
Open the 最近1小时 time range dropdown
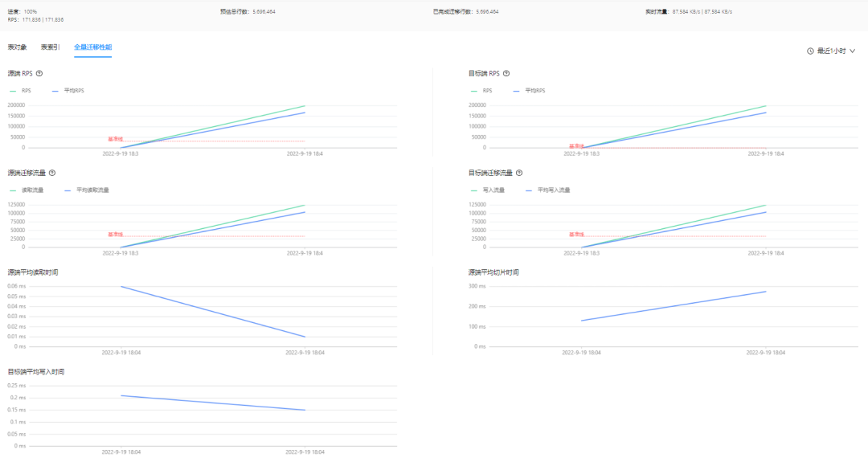click(x=832, y=51)
